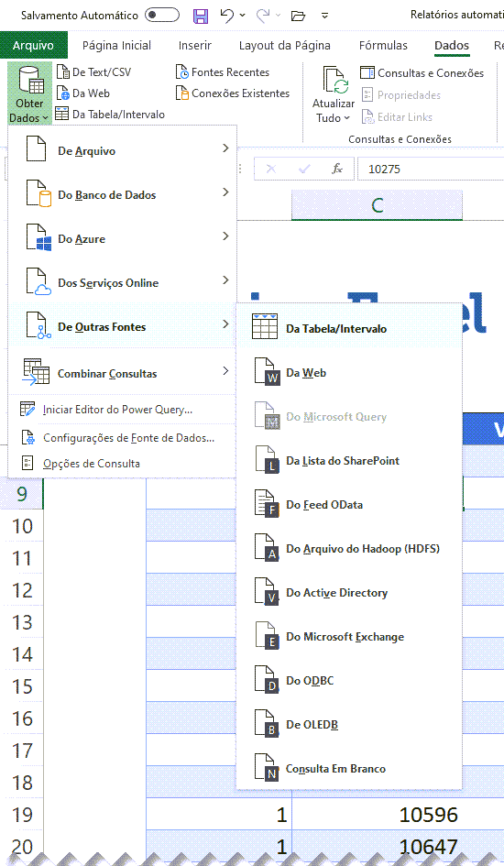Click Da Tabela/Intervalo in the ribbon
The height and width of the screenshot is (866, 504).
pos(110,115)
